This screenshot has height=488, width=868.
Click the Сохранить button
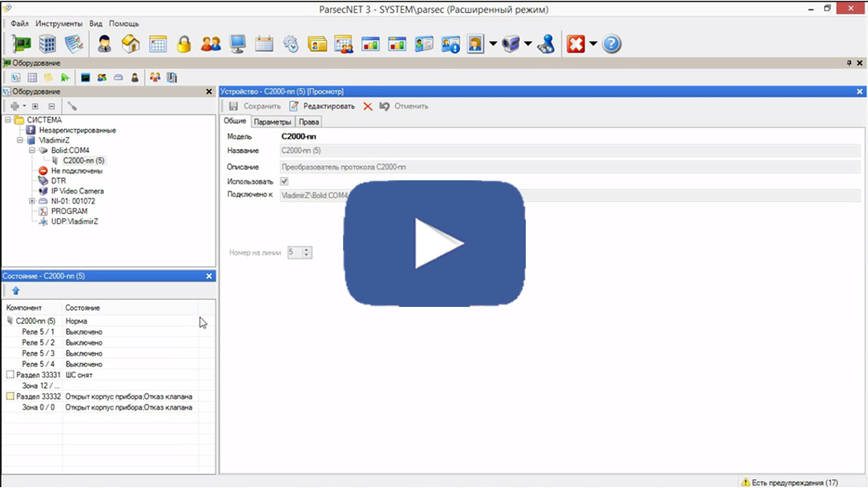click(x=255, y=107)
